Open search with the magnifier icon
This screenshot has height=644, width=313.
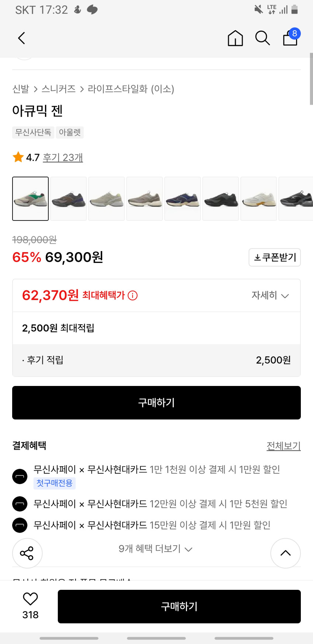(262, 38)
